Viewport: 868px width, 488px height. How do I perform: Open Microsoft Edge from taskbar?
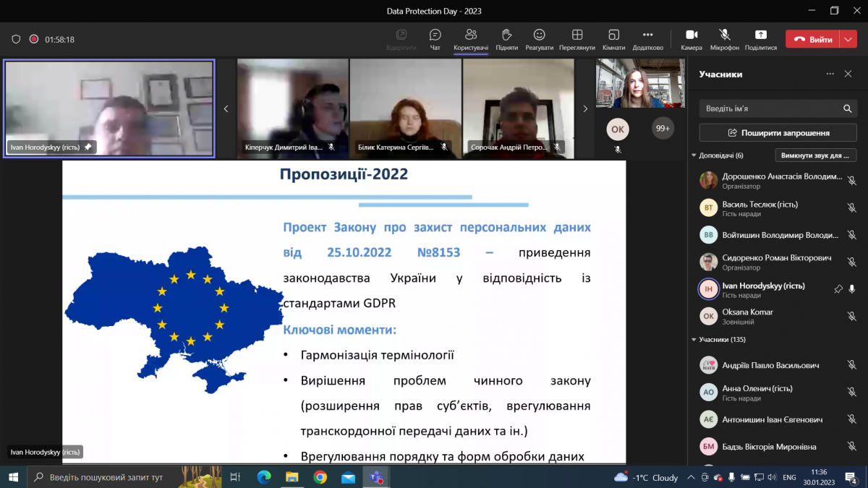[264, 477]
